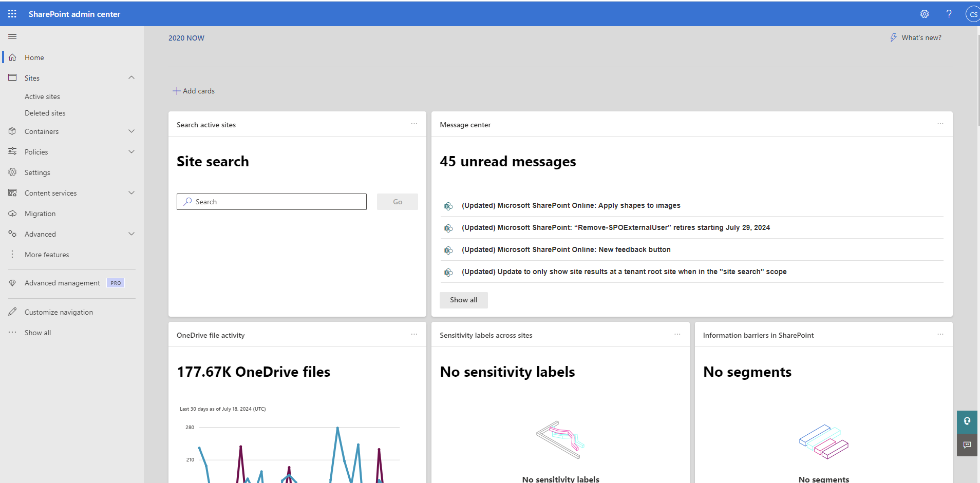The width and height of the screenshot is (980, 483).
Task: Click the Sites window icon
Action: click(12, 78)
